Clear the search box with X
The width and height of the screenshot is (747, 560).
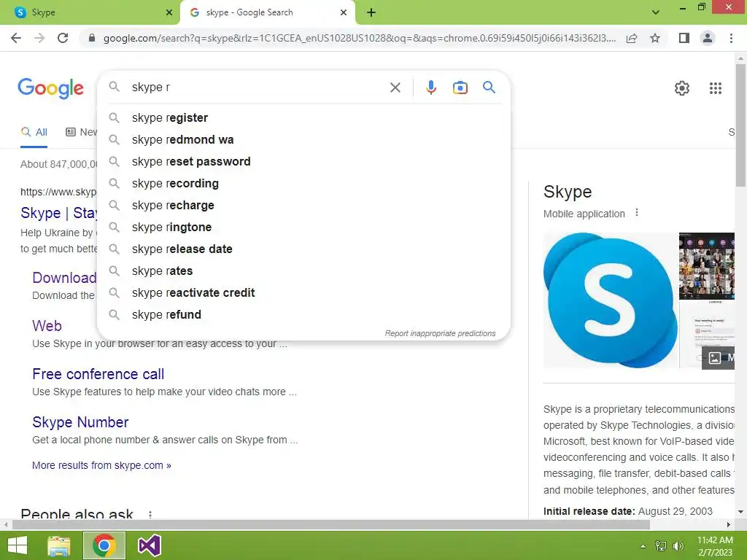395,87
